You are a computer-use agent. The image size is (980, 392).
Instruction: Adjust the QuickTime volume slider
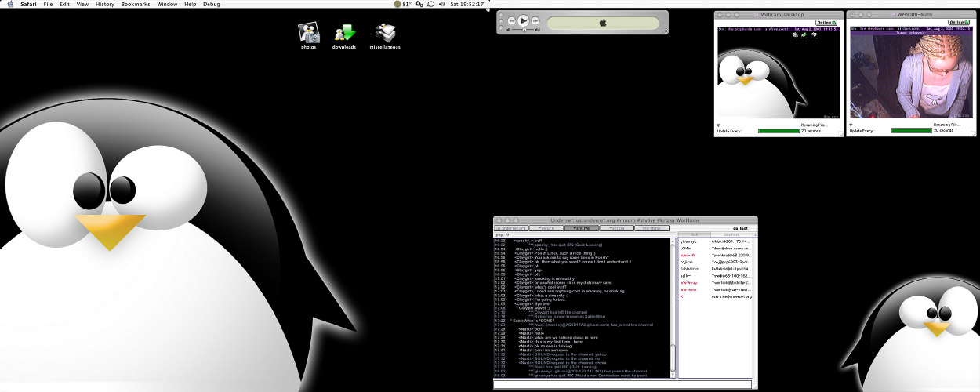523,30
